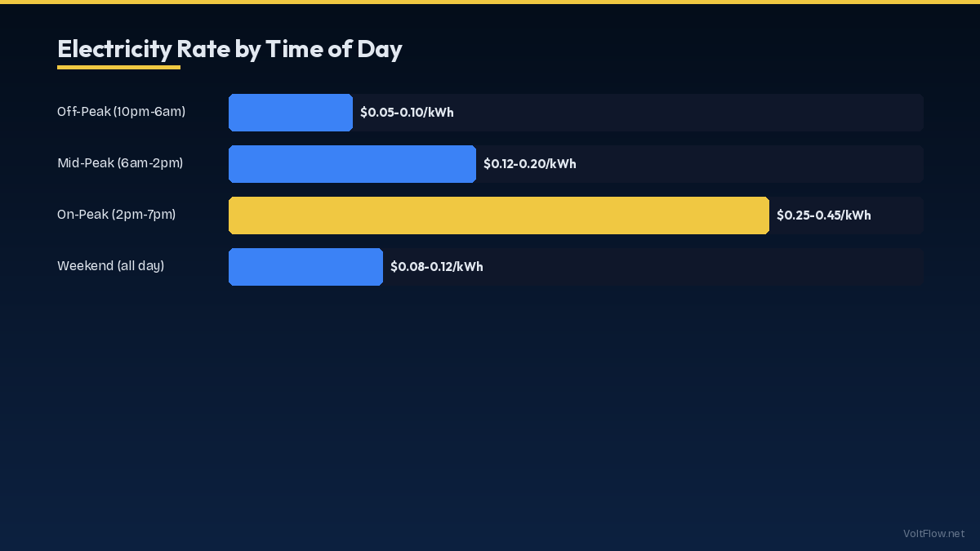Select the Off-Peak (10pm-6am) label
Image resolution: width=980 pixels, height=551 pixels.
tap(121, 112)
